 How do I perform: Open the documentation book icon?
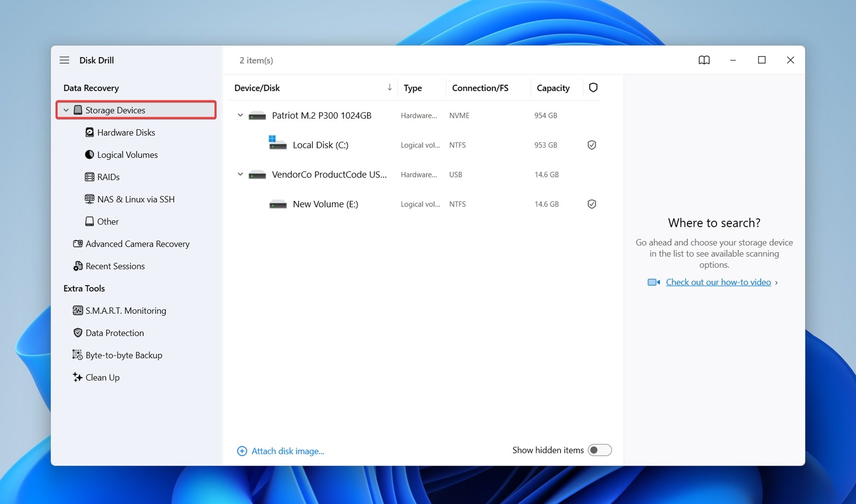pyautogui.click(x=704, y=60)
